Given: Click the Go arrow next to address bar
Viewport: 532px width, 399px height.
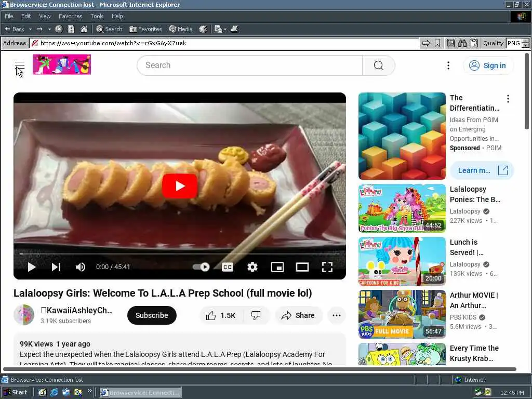Looking at the screenshot, I should (426, 43).
